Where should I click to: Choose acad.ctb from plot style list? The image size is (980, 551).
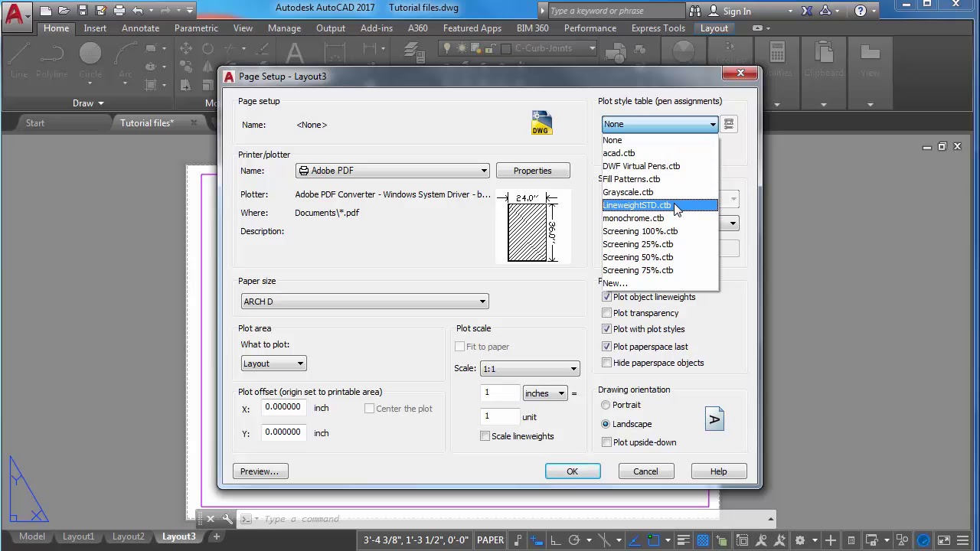coord(660,153)
